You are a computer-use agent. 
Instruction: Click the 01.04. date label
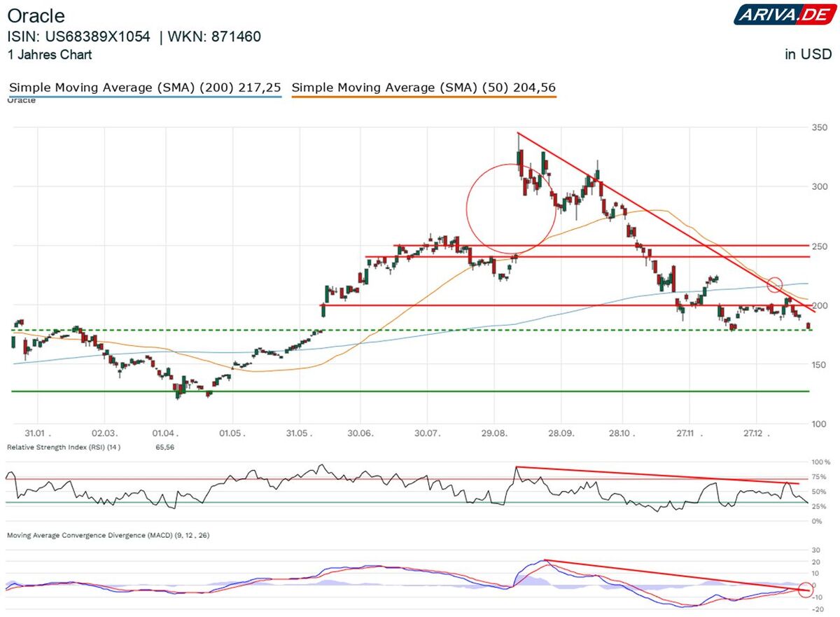coord(164,434)
